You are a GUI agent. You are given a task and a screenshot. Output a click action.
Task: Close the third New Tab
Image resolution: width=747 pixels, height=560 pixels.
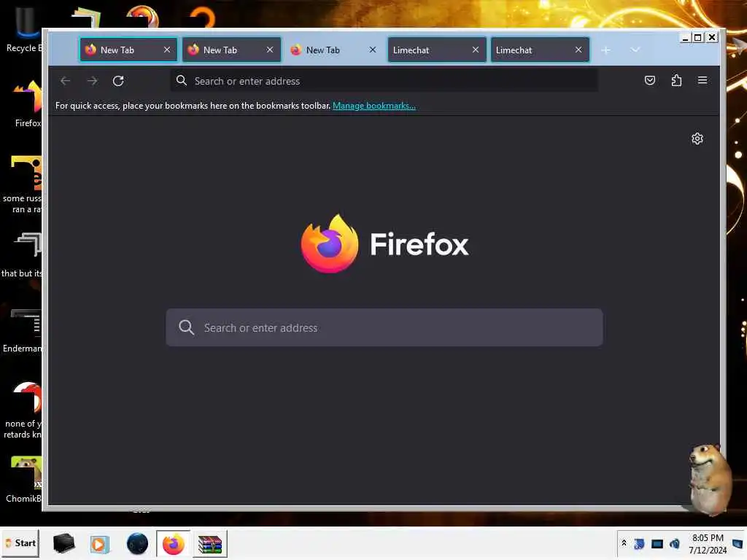[x=373, y=50]
